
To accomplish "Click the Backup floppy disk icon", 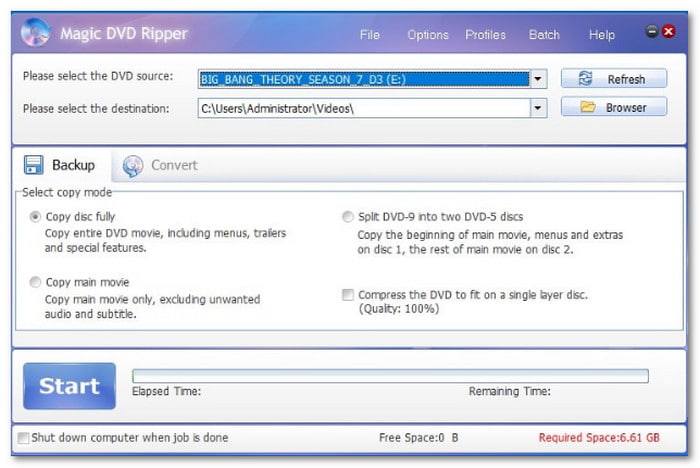I will pyautogui.click(x=33, y=165).
